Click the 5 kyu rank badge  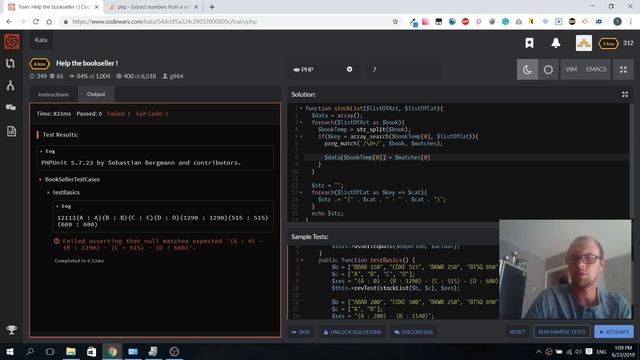608,43
